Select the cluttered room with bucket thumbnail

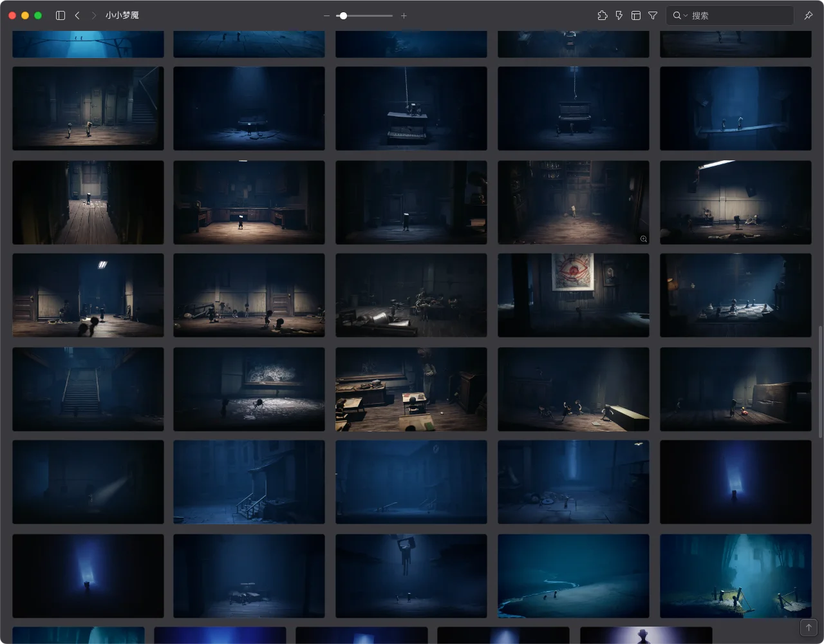pyautogui.click(x=411, y=295)
